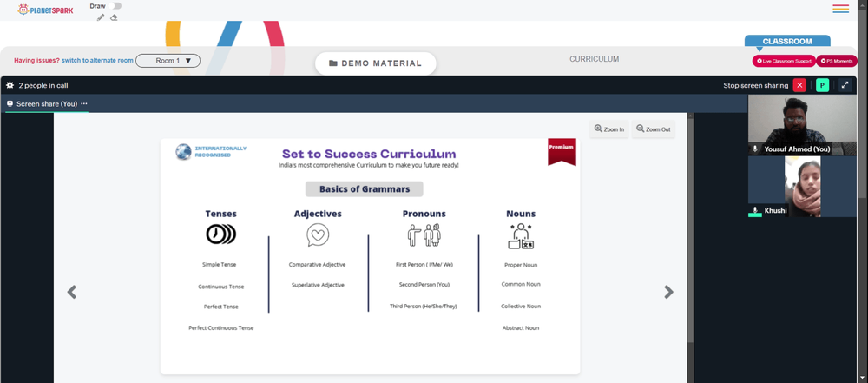This screenshot has height=383, width=868.
Task: Go to the next slide arrow
Action: (x=668, y=292)
